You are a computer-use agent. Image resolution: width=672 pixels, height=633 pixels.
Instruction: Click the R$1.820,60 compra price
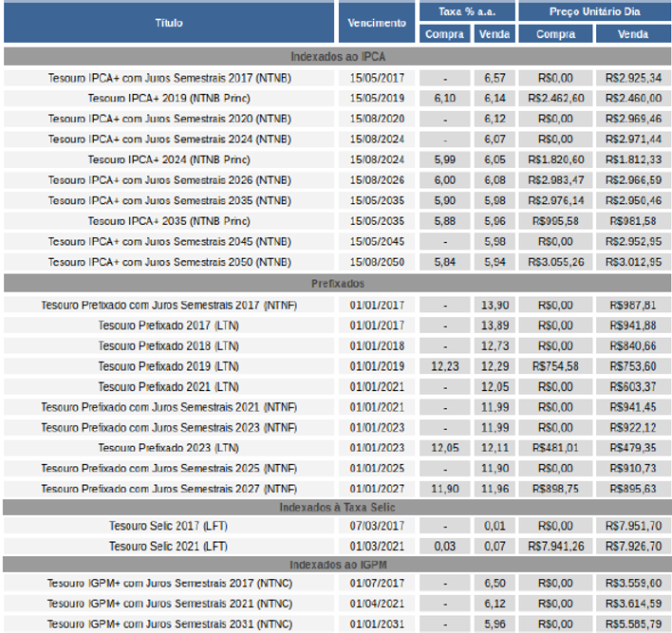[556, 159]
